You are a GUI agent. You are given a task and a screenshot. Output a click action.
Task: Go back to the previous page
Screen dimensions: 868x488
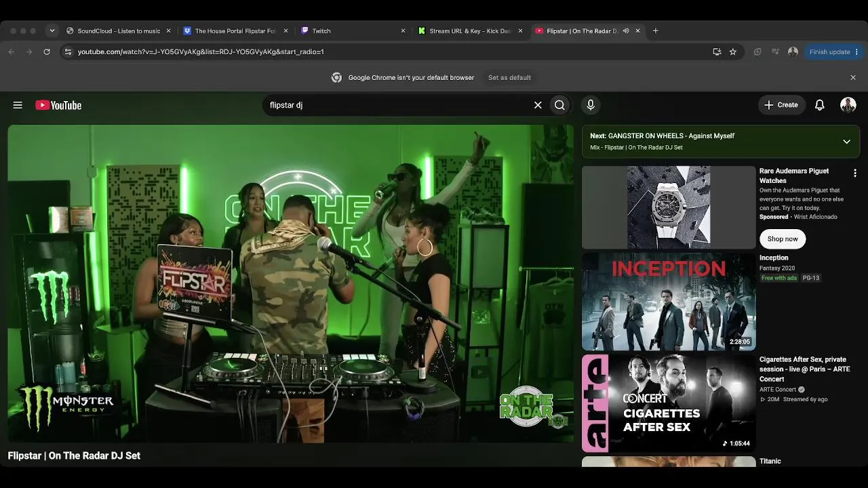[12, 52]
